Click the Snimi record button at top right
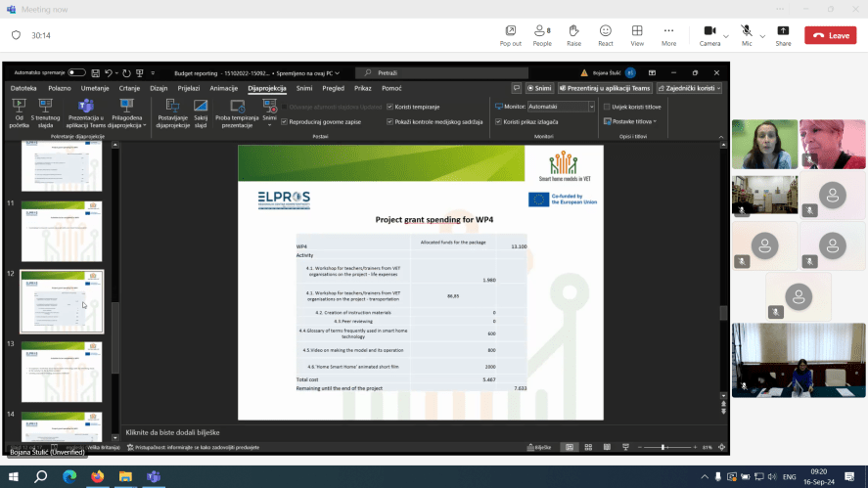868x488 pixels. (539, 88)
